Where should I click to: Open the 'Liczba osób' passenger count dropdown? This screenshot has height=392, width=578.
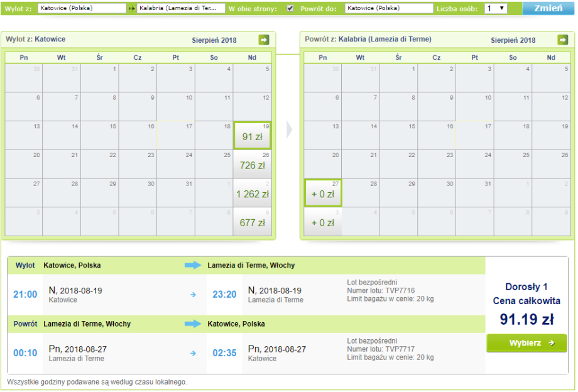coord(496,9)
